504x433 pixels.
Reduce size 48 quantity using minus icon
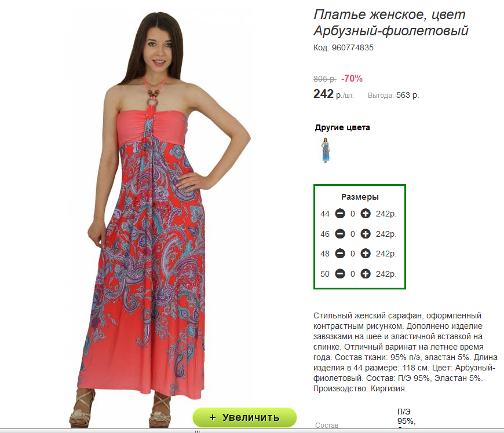339,254
